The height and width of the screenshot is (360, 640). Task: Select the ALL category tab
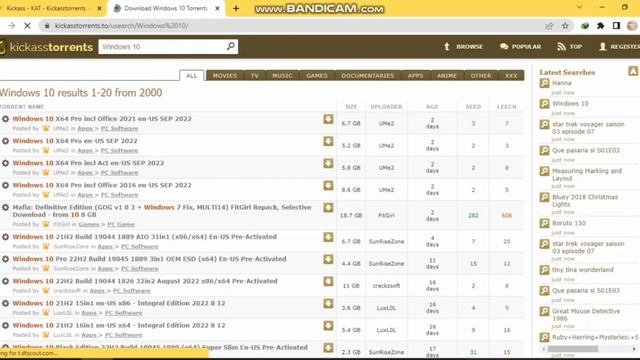191,76
